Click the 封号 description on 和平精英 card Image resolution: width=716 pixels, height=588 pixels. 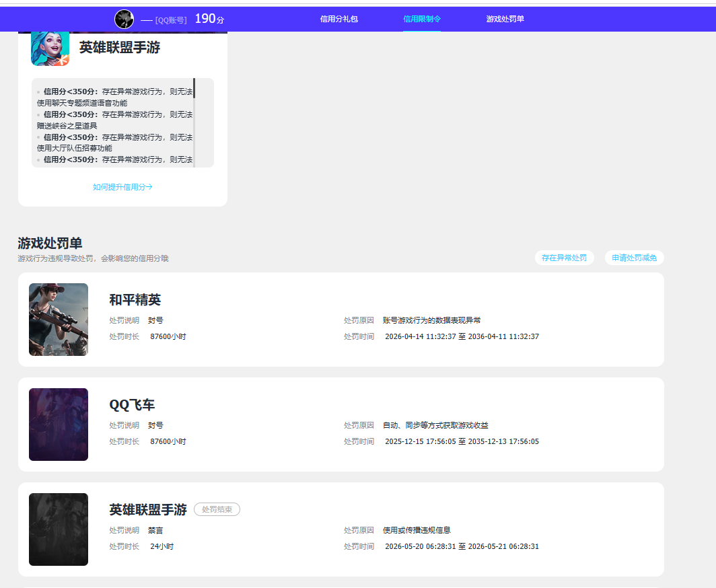[155, 320]
